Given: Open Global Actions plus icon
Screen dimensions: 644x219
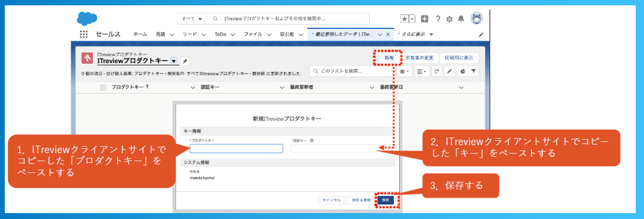Looking at the screenshot, I should point(425,18).
